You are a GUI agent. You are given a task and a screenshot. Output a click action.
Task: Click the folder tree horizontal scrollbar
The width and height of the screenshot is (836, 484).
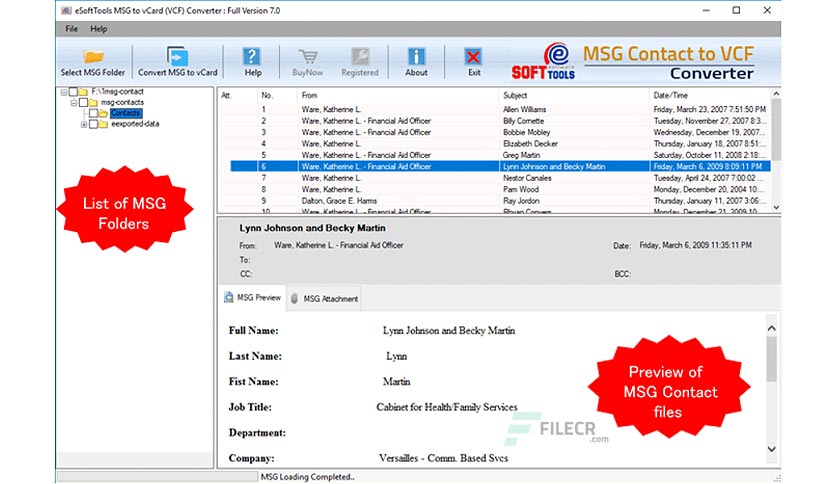pos(135,459)
